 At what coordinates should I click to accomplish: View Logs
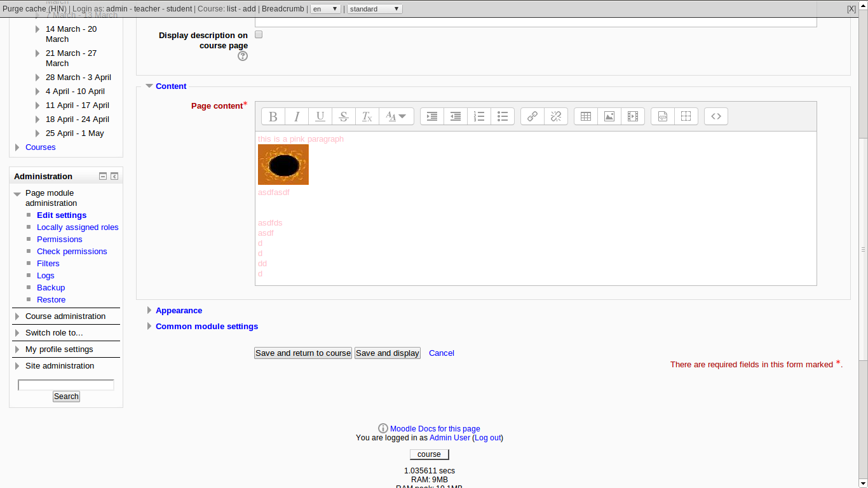point(45,275)
